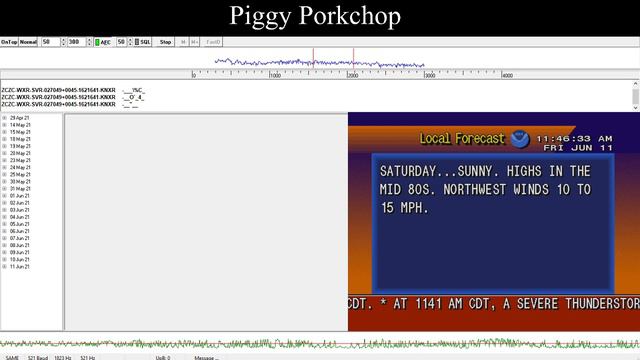Click the message list scroll down arrow
640x360 pixels.
(636, 108)
